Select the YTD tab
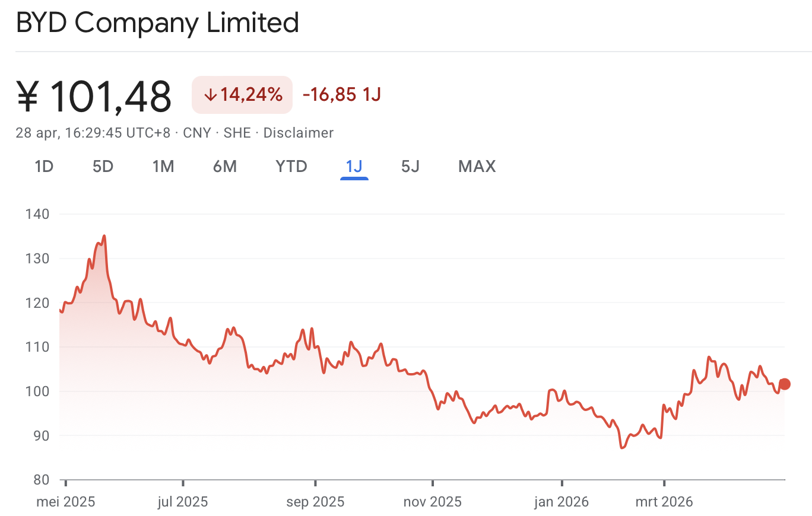This screenshot has height=516, width=812. tap(291, 167)
